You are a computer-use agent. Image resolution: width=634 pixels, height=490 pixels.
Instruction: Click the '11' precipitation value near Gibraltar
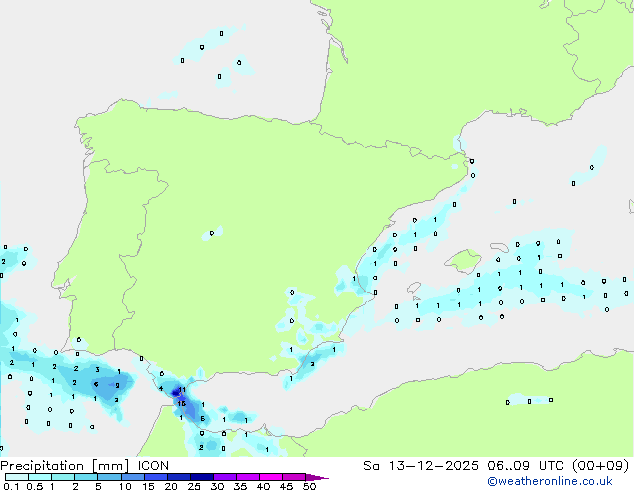182,390
